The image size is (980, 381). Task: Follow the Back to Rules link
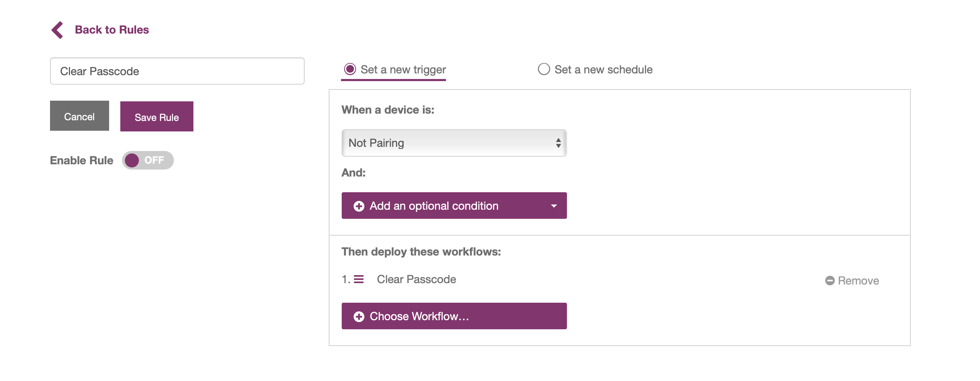click(x=112, y=30)
